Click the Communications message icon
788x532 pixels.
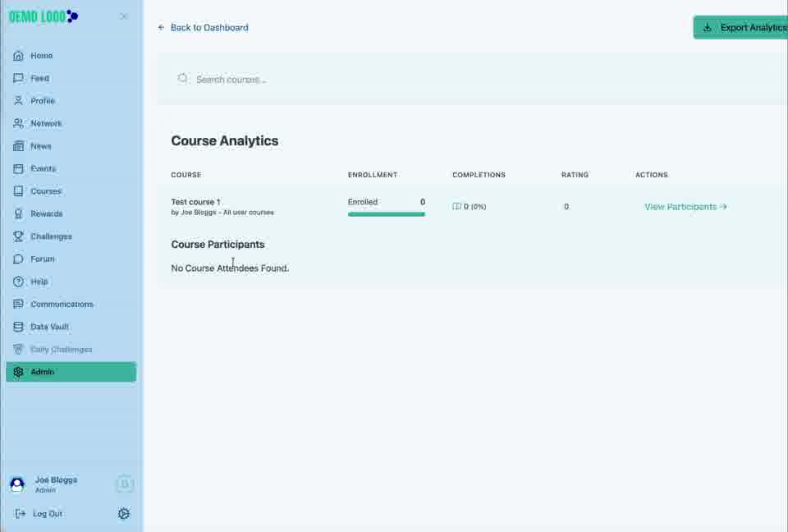18,305
